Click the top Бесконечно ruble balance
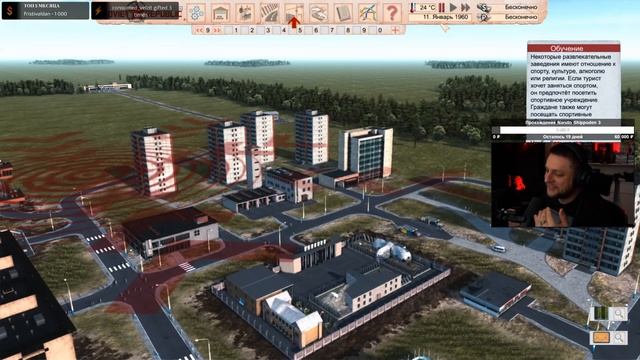Viewport: 640px width, 360px height. pos(521,7)
